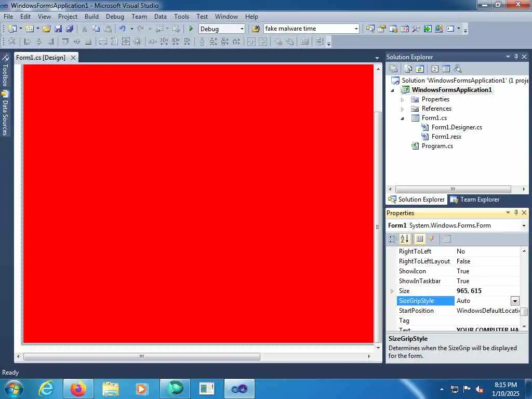Click the designer vertical scrollbar down arrow

(x=378, y=348)
